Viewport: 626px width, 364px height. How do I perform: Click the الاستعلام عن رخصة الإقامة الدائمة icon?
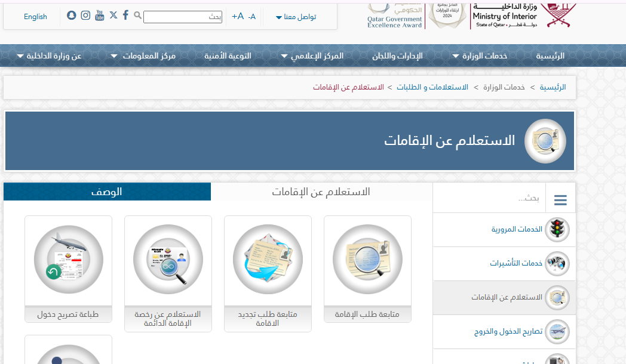[168, 260]
